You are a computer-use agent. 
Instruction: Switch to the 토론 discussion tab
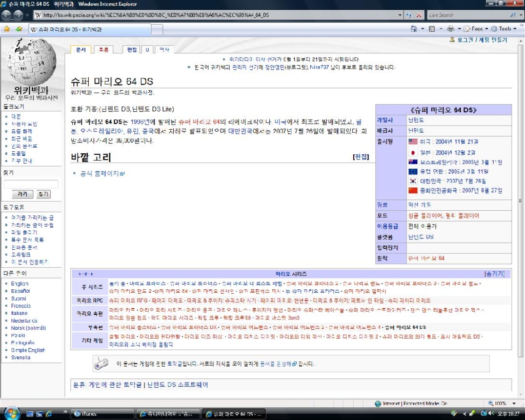pos(104,50)
